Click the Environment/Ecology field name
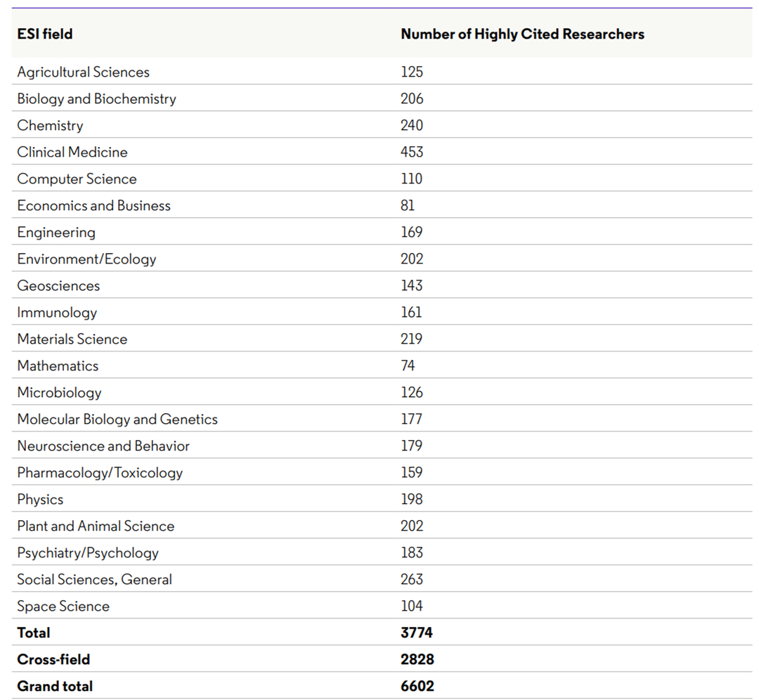This screenshot has height=700, width=759. [x=86, y=259]
